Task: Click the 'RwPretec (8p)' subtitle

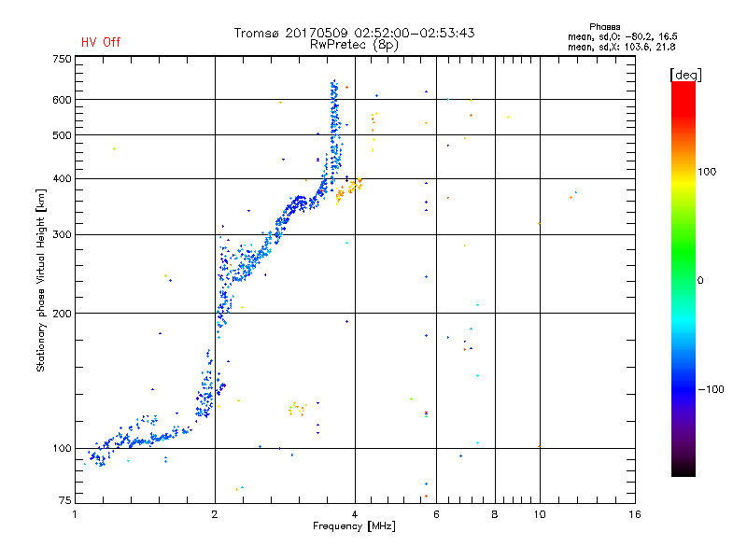Action: click(355, 45)
